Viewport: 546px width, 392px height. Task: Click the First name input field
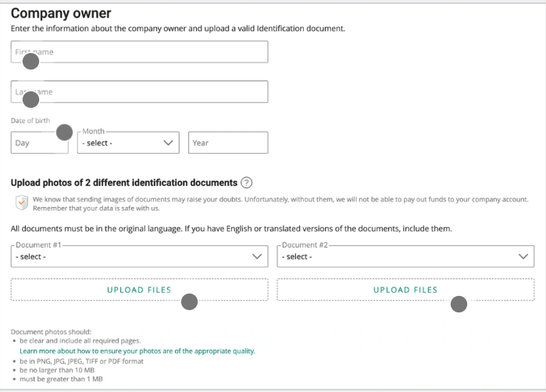[139, 52]
